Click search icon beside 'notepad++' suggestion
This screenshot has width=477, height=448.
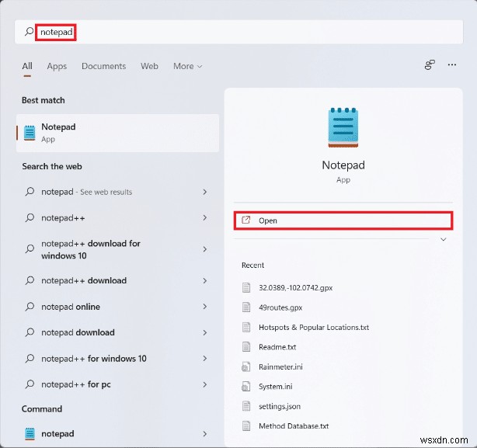click(x=30, y=217)
